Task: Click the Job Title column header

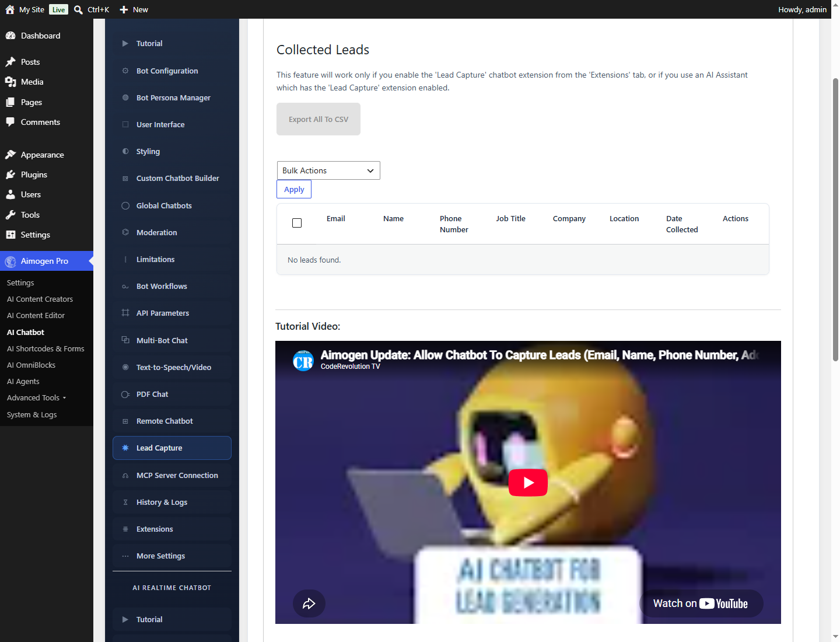Action: (511, 219)
